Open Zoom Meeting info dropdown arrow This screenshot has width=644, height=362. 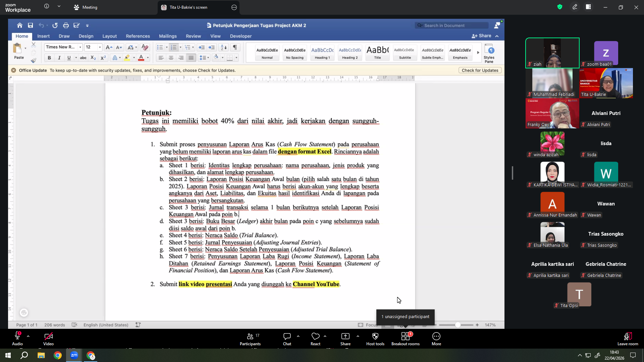click(59, 6)
